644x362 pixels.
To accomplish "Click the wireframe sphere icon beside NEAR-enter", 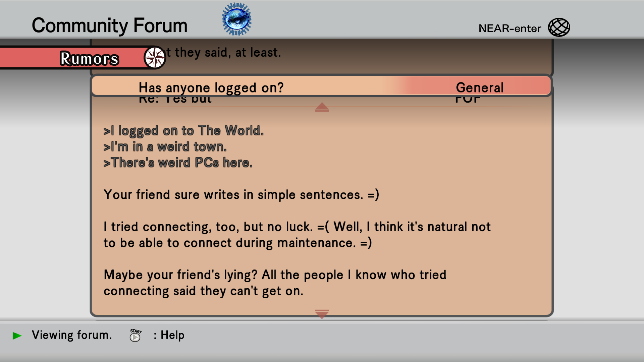I will pos(559,27).
